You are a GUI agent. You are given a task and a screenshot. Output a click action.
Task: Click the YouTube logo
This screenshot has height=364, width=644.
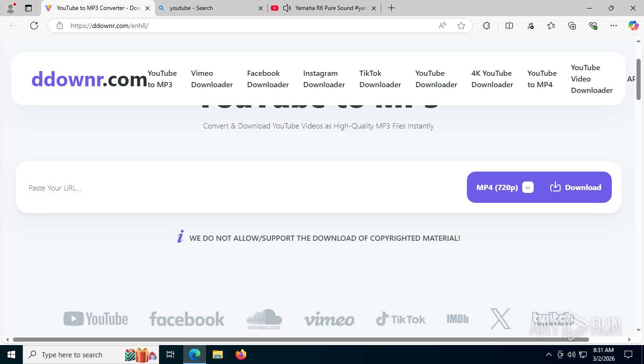[x=96, y=319]
